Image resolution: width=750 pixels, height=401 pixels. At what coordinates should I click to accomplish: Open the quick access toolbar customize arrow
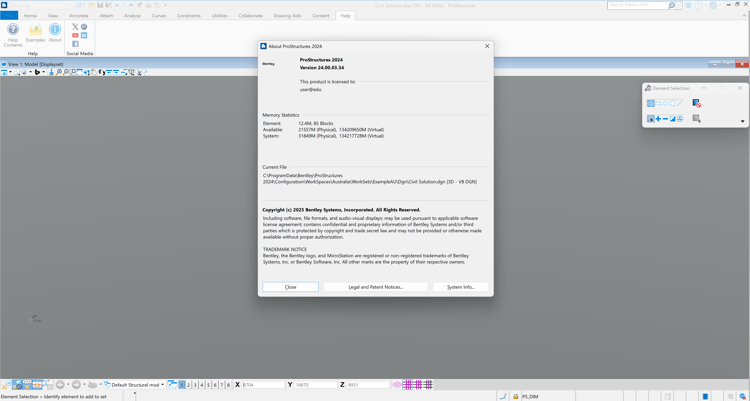[x=165, y=5]
